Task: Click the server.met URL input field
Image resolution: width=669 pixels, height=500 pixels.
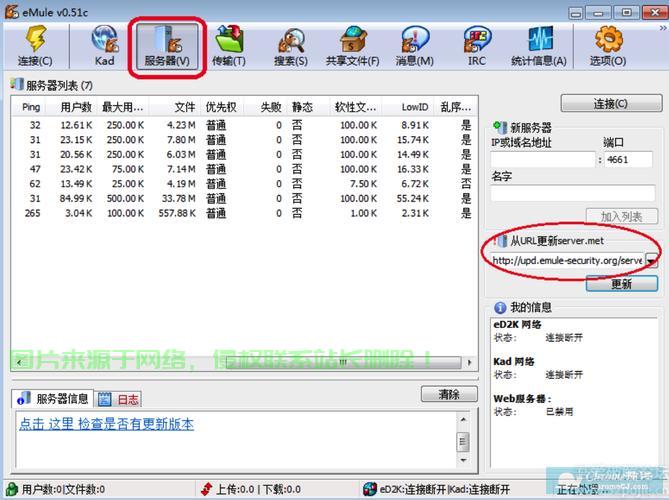Action: [568, 260]
